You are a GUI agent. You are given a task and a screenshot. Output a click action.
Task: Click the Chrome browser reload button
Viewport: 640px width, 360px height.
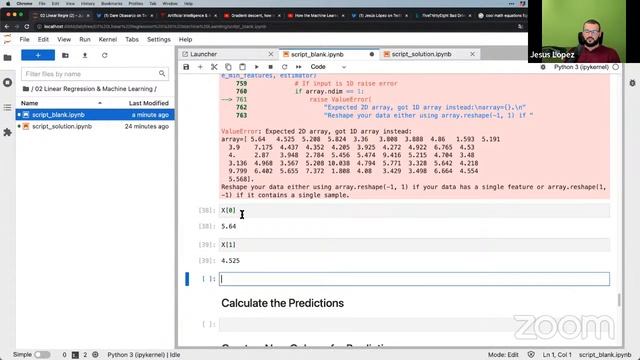[x=27, y=27]
